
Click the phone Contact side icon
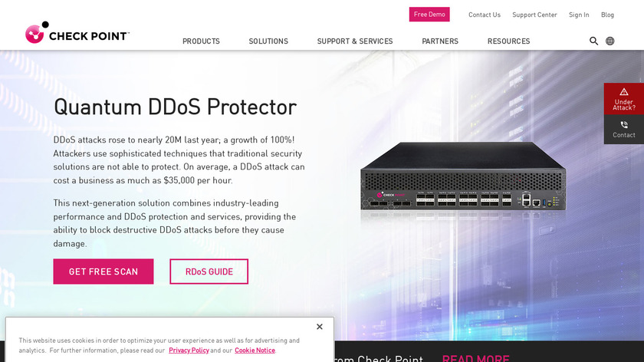[624, 125]
